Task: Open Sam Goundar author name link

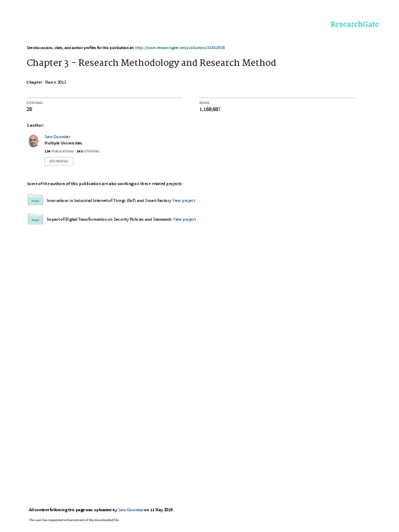Action: click(57, 137)
